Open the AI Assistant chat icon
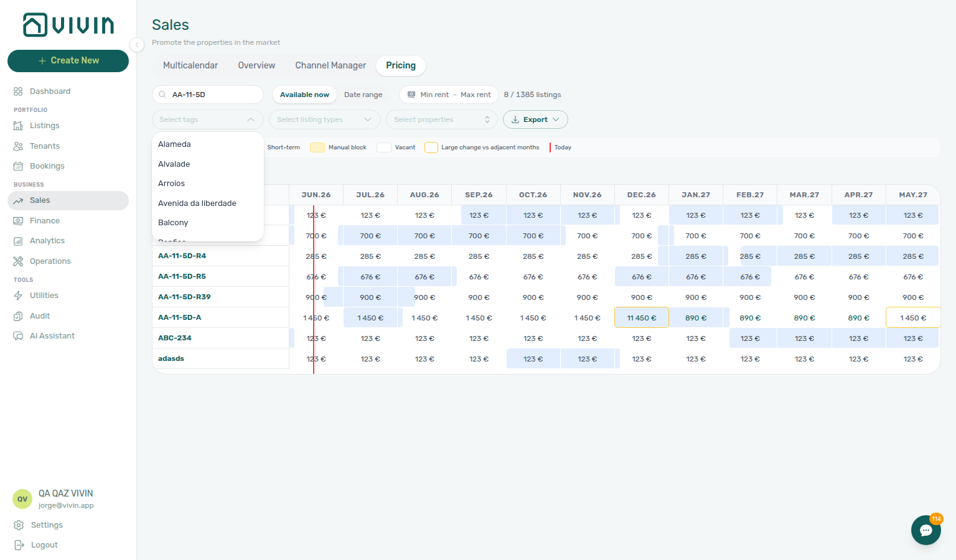The height and width of the screenshot is (560, 956). (18, 336)
